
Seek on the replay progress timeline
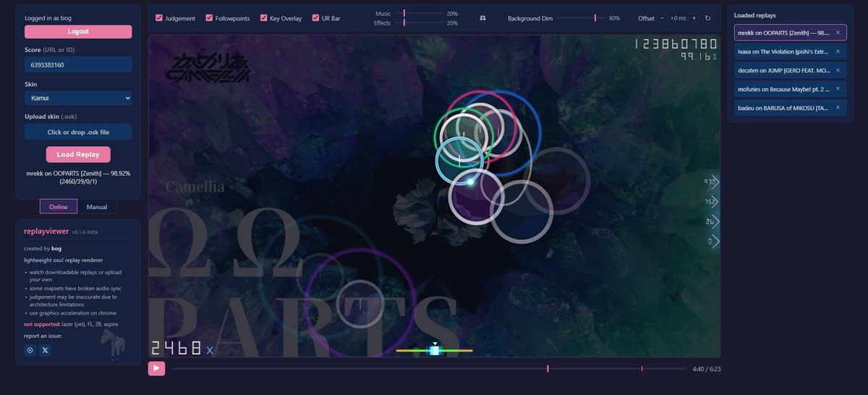tap(429, 369)
